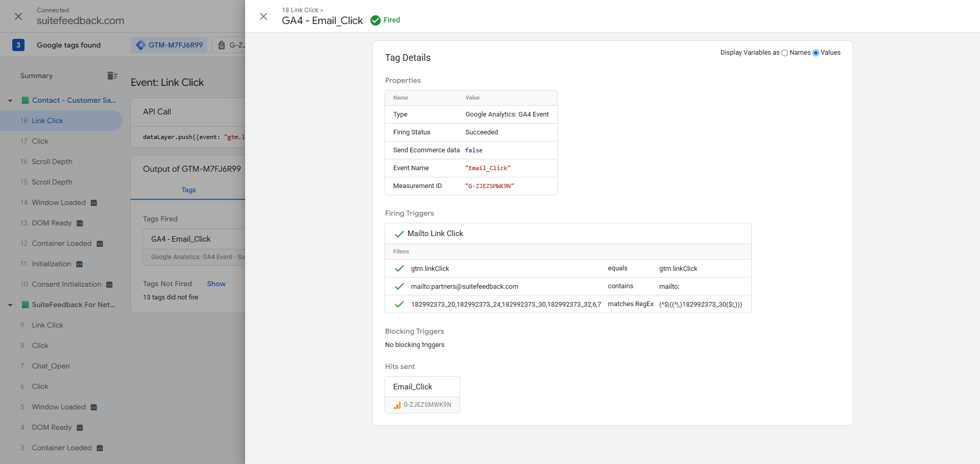980x464 pixels.
Task: Click the data layer icon beside Window Loaded 14
Action: click(94, 203)
